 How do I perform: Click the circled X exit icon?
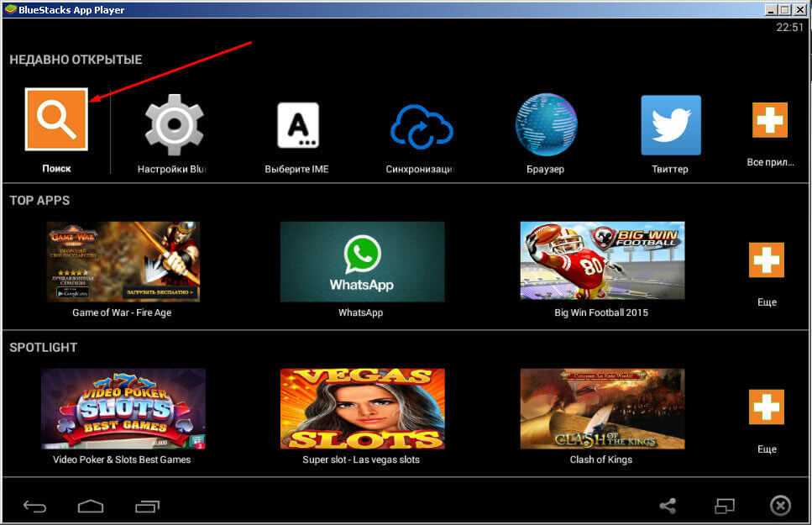pos(780,506)
